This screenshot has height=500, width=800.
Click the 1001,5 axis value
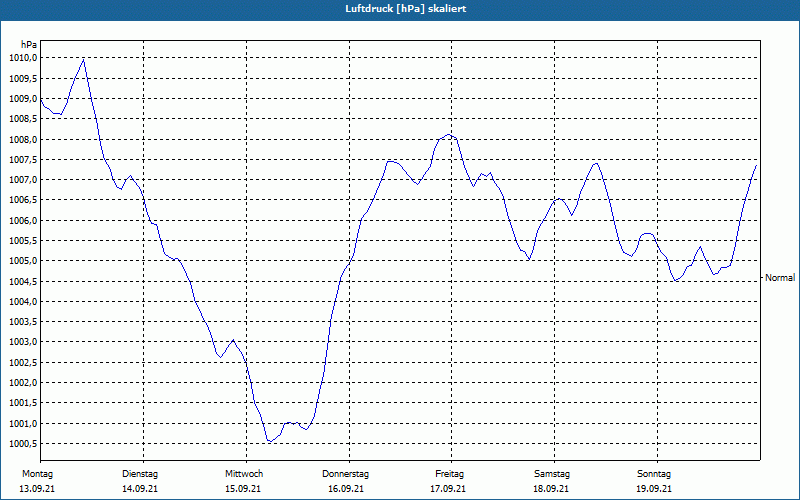23,403
